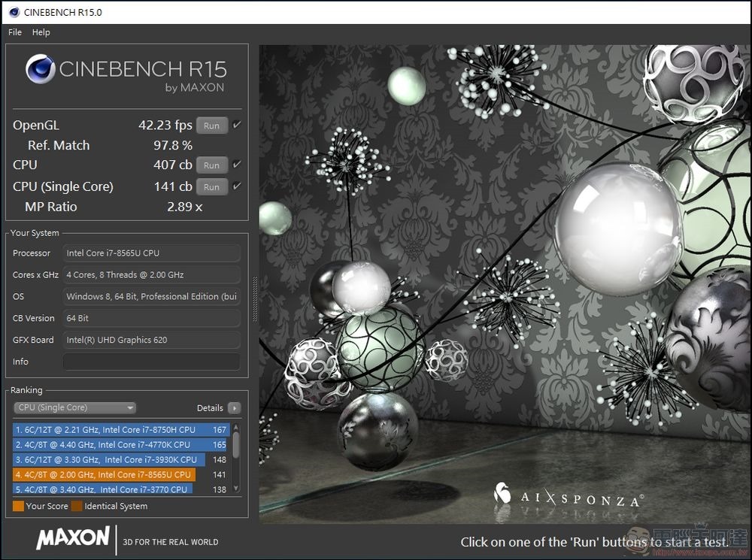Screen dimensions: 752x560
Task: Select ranking row 1 Intel Core i7-8750H
Action: pos(121,430)
